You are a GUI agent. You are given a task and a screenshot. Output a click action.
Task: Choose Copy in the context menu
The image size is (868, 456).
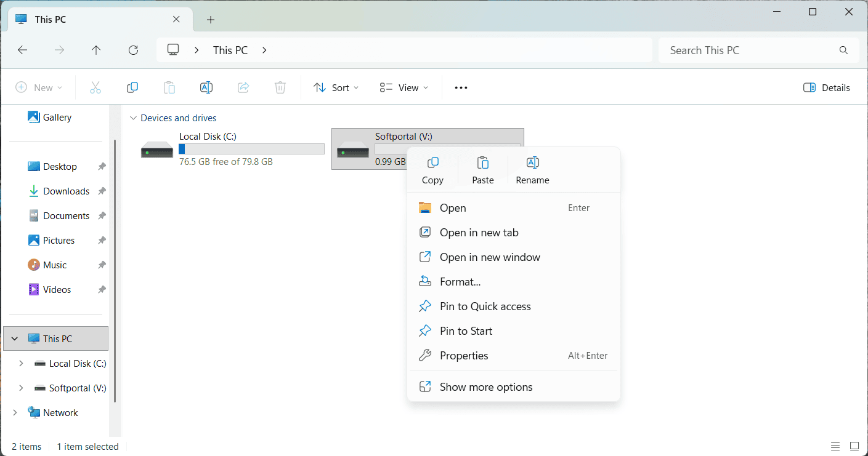coord(432,170)
